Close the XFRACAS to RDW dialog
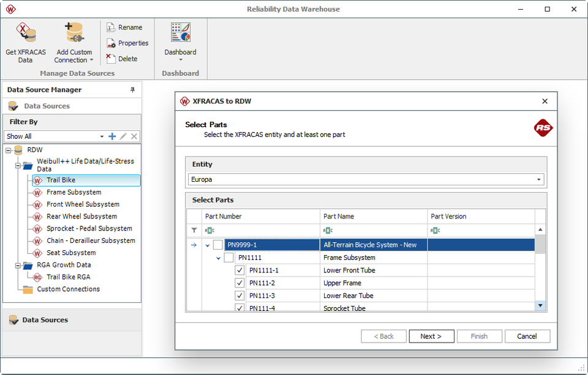The width and height of the screenshot is (588, 375). (545, 101)
